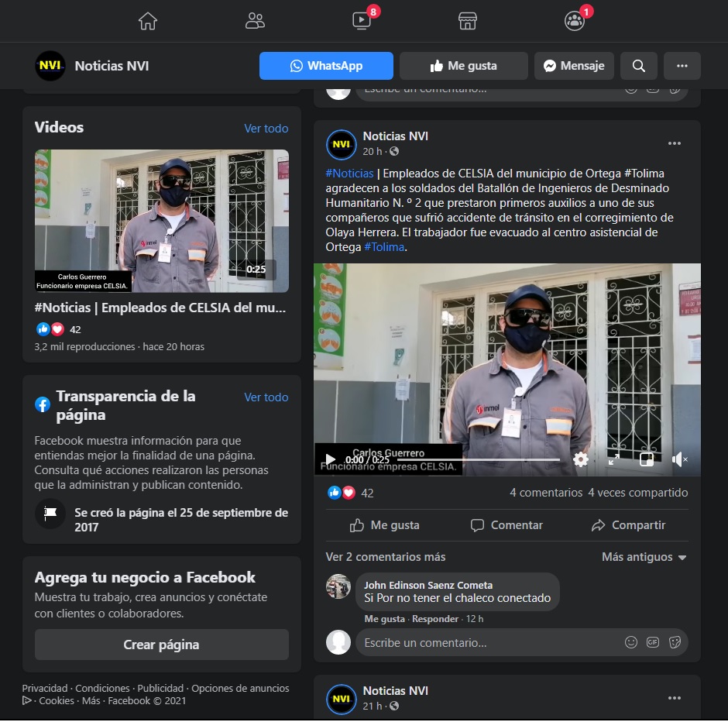Like the post with Me gusta

coord(384,525)
